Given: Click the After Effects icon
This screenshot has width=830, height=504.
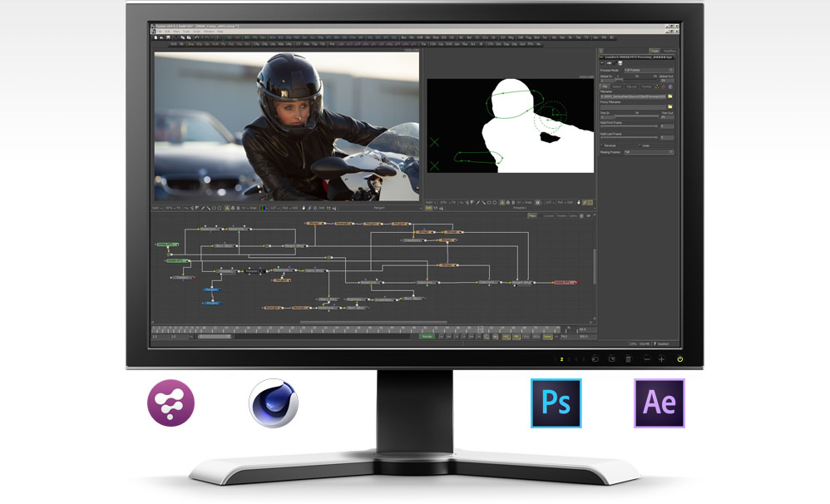Looking at the screenshot, I should pyautogui.click(x=659, y=403).
